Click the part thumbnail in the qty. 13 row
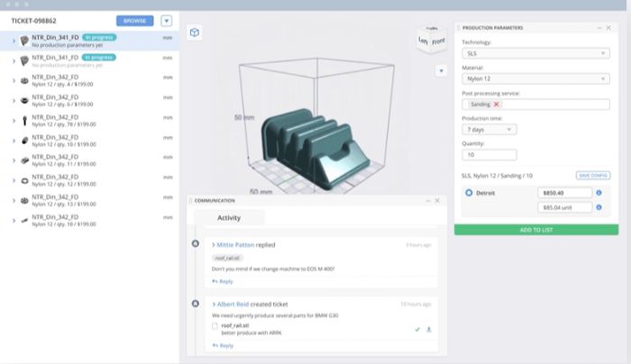The width and height of the screenshot is (631, 364). pyautogui.click(x=24, y=200)
